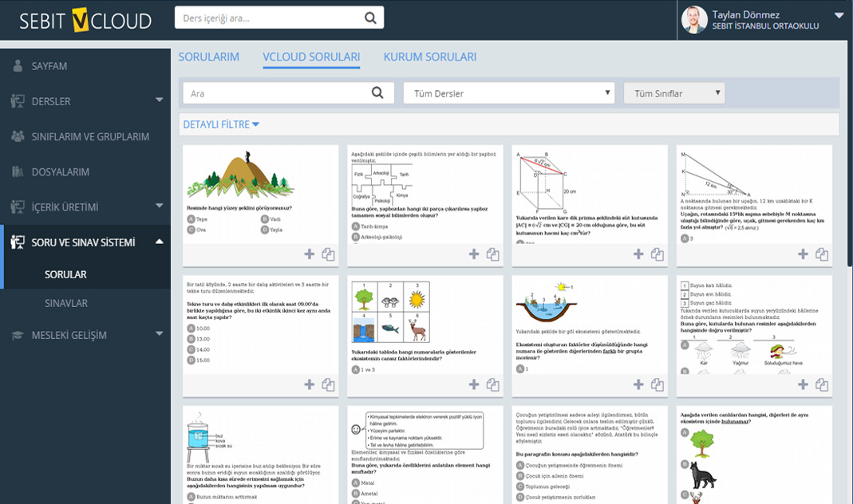The width and height of the screenshot is (853, 504).
Task: Select answer A Tepe radio option
Action: [x=192, y=219]
